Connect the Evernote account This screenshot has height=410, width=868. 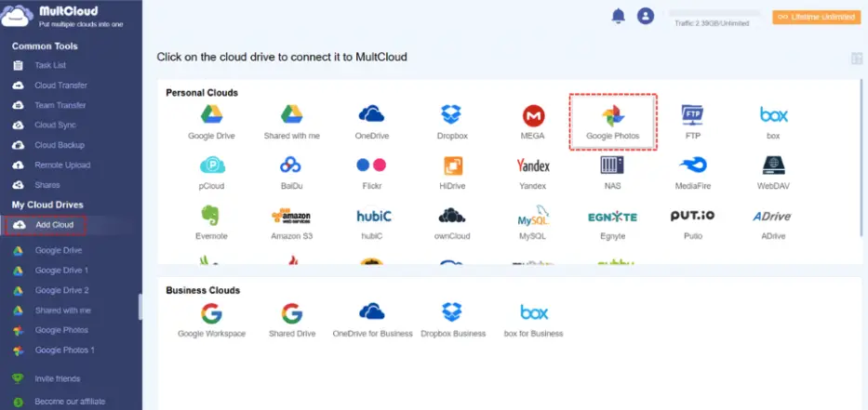click(211, 222)
